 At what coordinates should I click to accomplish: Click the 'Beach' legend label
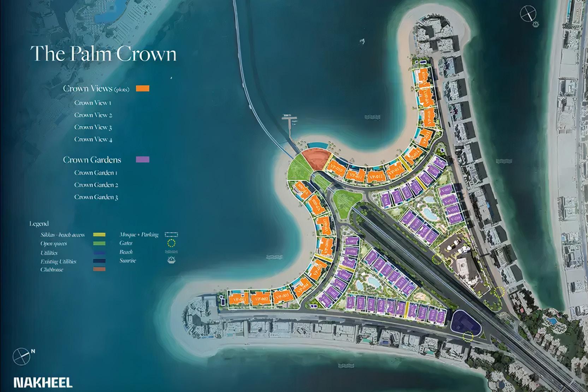pyautogui.click(x=126, y=252)
